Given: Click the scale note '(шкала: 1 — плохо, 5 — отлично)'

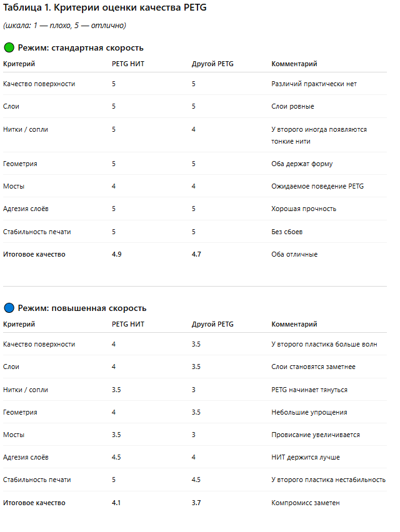Looking at the screenshot, I should (x=65, y=26).
